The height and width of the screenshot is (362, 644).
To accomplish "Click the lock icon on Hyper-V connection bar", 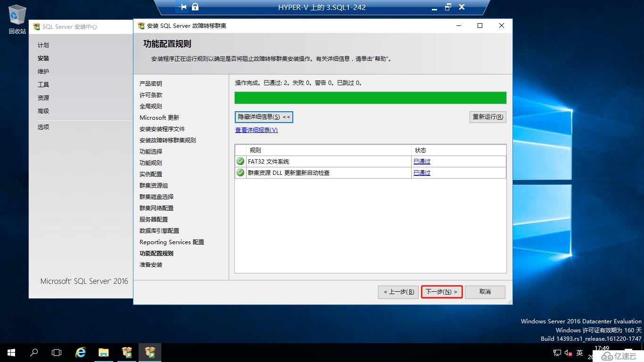I will tap(195, 7).
